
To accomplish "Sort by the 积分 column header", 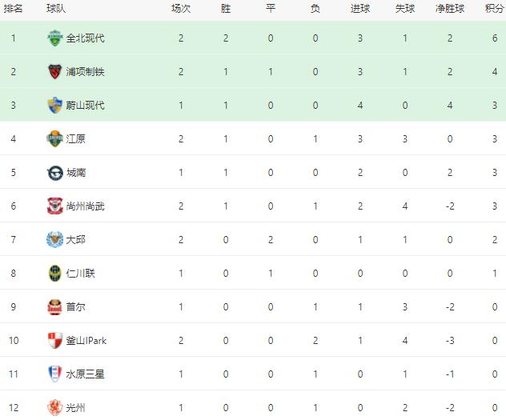I will pos(494,9).
